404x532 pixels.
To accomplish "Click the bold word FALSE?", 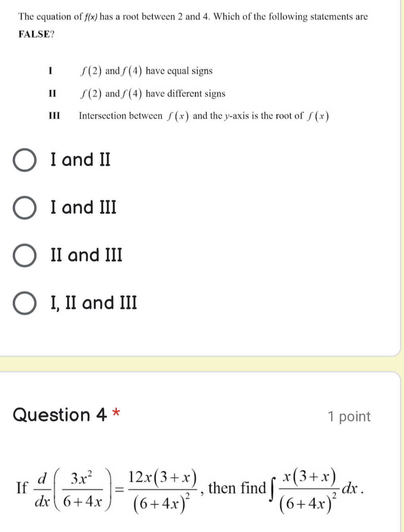I will [x=37, y=34].
